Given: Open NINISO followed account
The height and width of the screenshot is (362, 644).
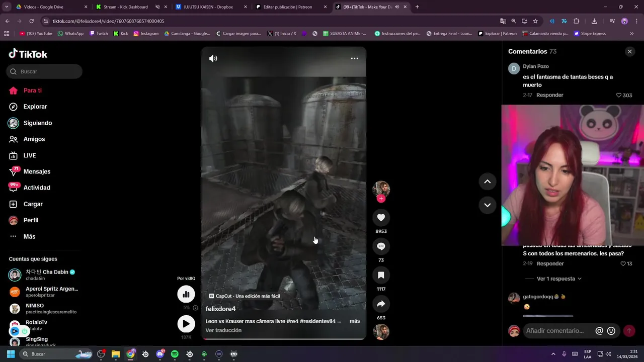Looking at the screenshot, I should click(43, 308).
